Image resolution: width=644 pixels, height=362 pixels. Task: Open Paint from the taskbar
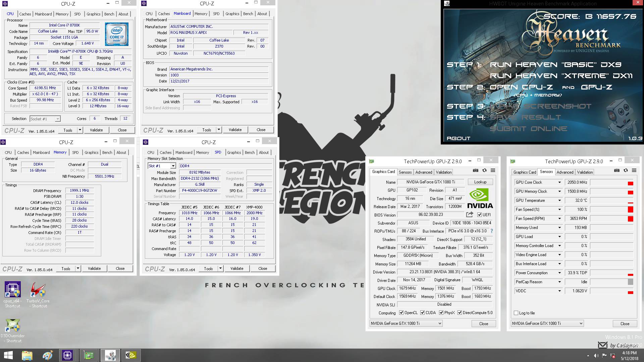tap(47, 355)
